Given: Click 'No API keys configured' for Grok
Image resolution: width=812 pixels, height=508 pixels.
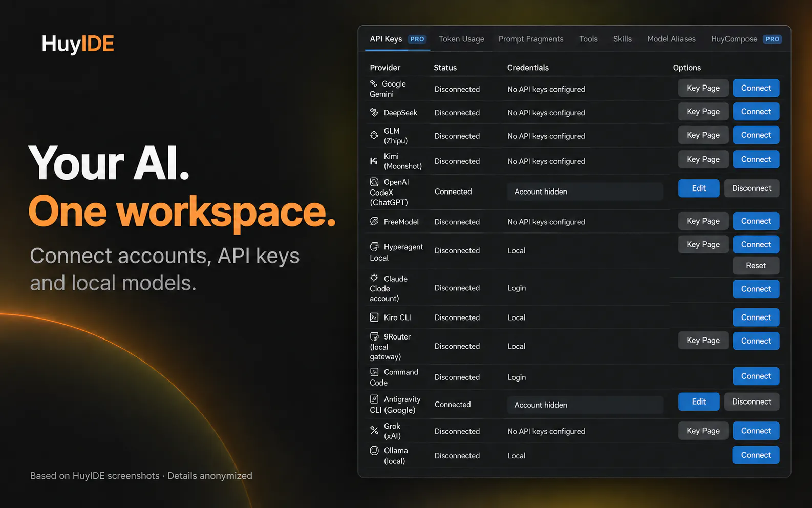Looking at the screenshot, I should [546, 432].
